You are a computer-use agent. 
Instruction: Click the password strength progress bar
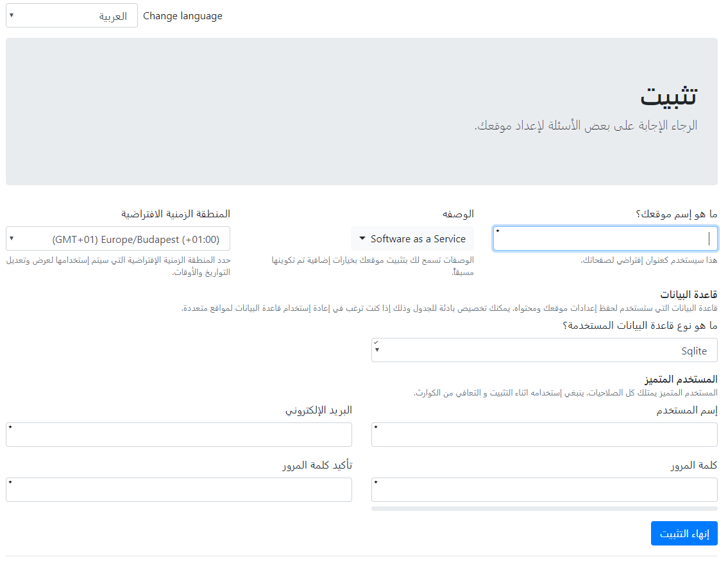[x=544, y=509]
